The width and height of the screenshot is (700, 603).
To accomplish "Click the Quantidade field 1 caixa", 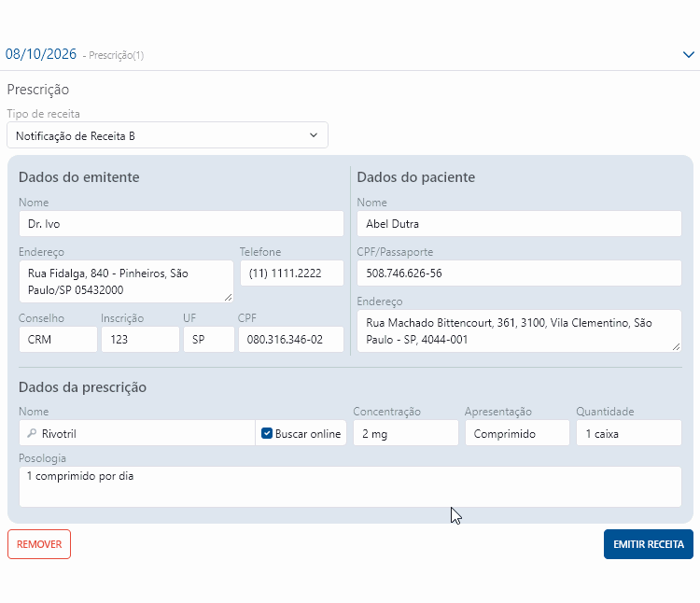I will 629,433.
